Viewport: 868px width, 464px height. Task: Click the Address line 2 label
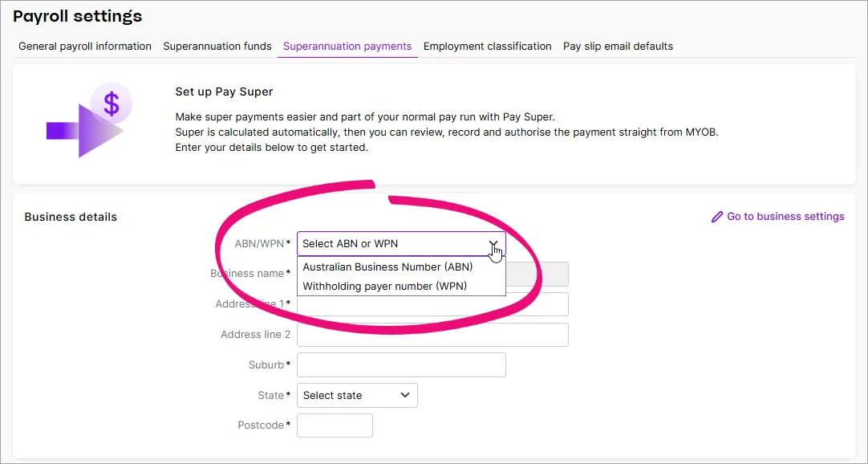click(x=255, y=335)
